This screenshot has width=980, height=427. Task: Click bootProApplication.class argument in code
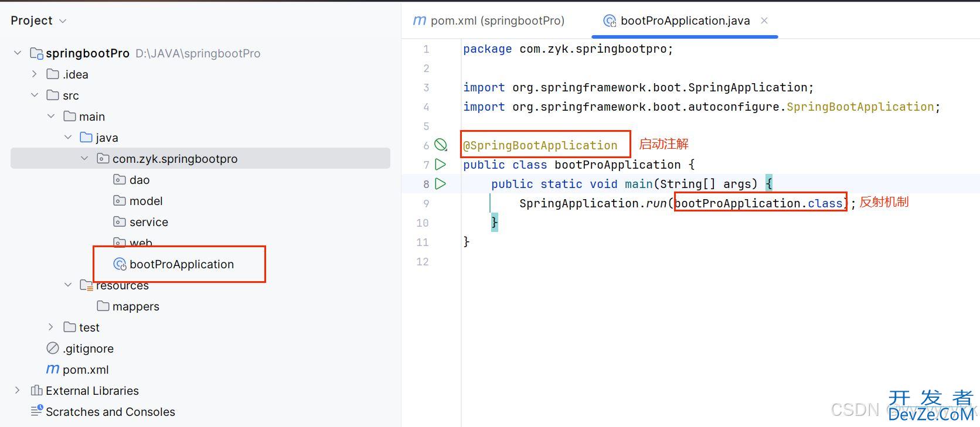coord(759,203)
